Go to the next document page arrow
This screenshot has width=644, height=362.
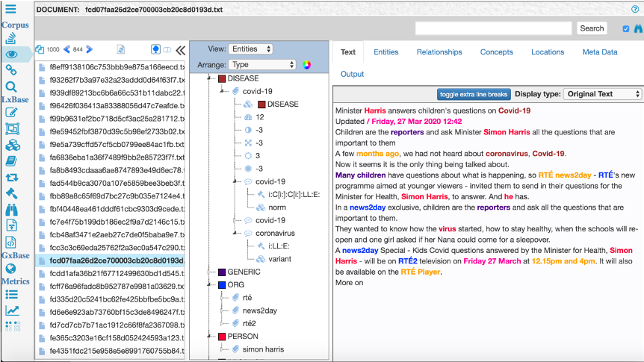(89, 49)
